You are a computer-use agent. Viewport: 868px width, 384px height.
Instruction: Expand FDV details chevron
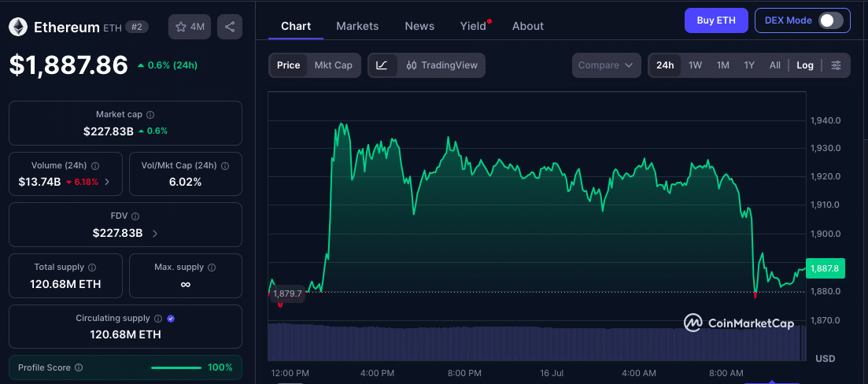(x=155, y=234)
